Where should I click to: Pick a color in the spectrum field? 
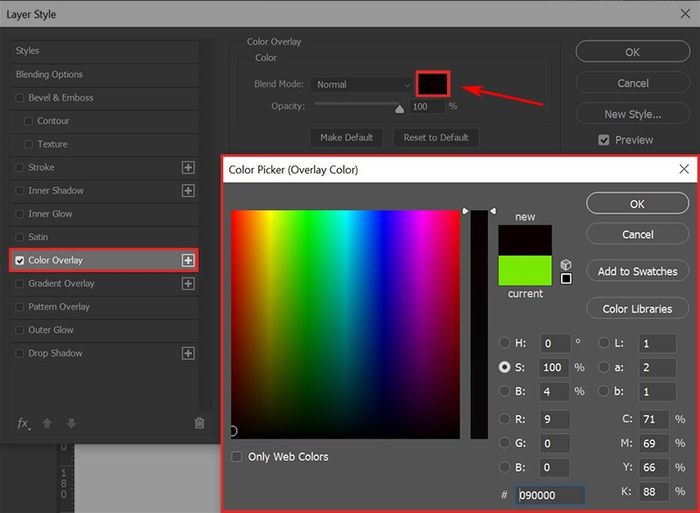346,324
